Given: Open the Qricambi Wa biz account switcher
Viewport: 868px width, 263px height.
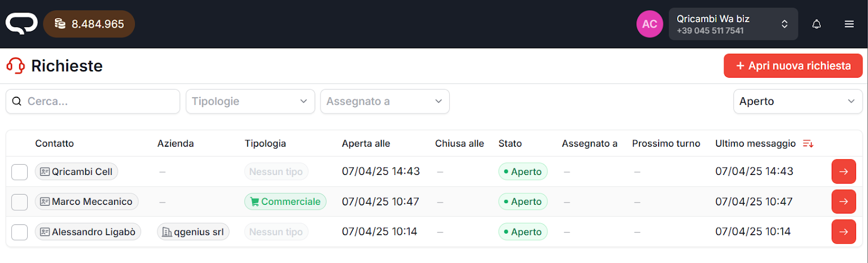Looking at the screenshot, I should coord(733,24).
